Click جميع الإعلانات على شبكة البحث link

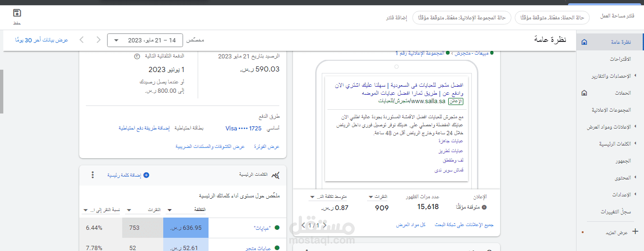(x=464, y=225)
